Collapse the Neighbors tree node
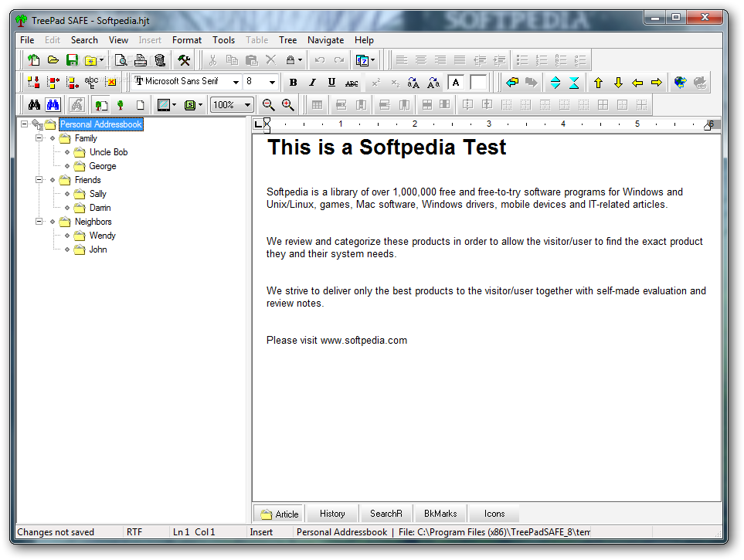 pos(39,222)
